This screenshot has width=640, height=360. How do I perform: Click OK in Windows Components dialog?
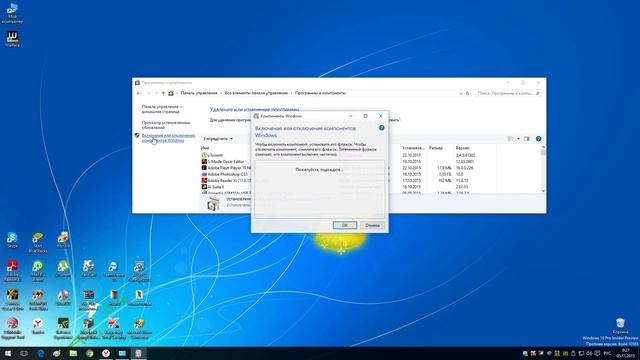point(344,225)
